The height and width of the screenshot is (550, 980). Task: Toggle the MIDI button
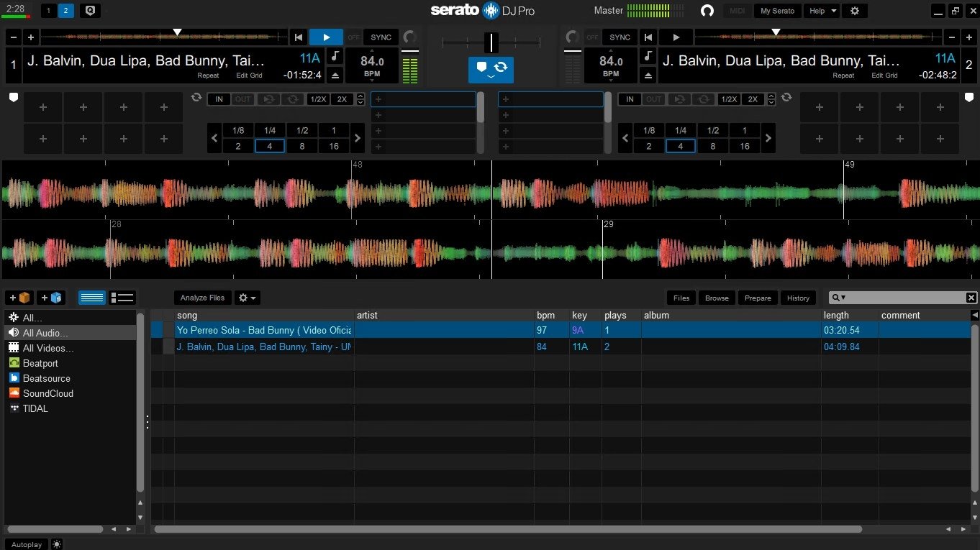[738, 11]
